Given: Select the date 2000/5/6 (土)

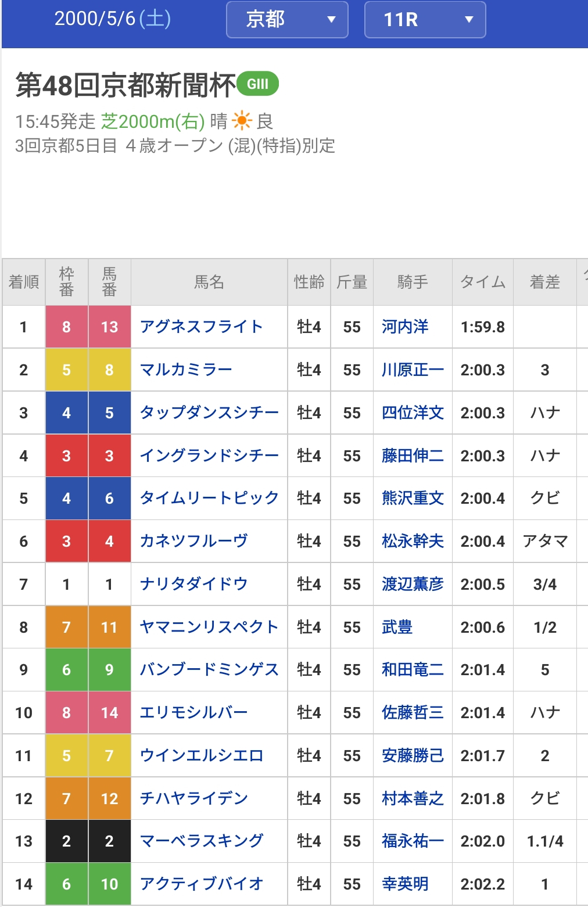Looking at the screenshot, I should click(113, 19).
